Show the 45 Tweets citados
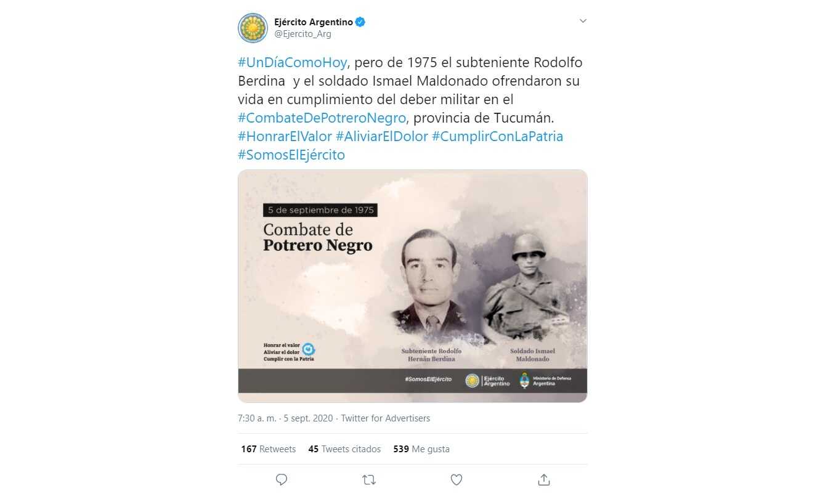Image resolution: width=828 pixels, height=504 pixels. coord(344,449)
